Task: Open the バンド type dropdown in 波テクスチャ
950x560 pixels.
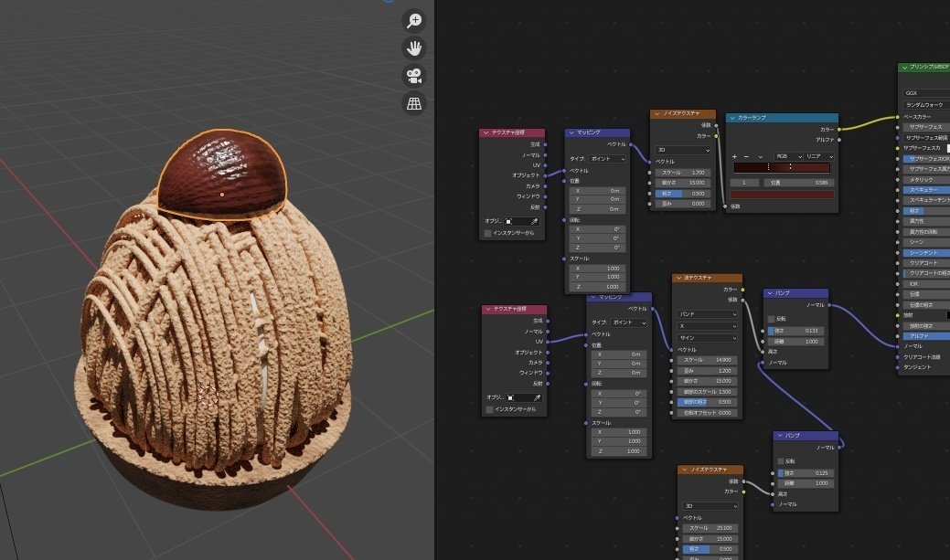Action: coord(707,314)
